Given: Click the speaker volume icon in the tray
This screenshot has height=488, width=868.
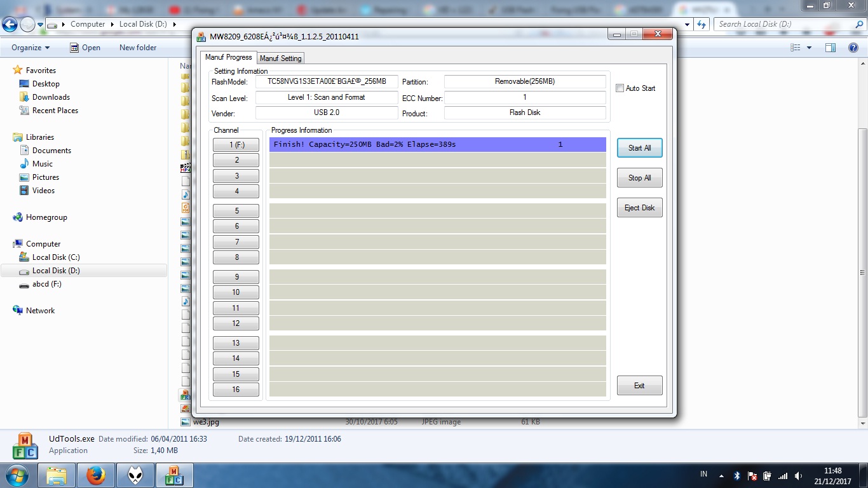Looking at the screenshot, I should pos(797,475).
